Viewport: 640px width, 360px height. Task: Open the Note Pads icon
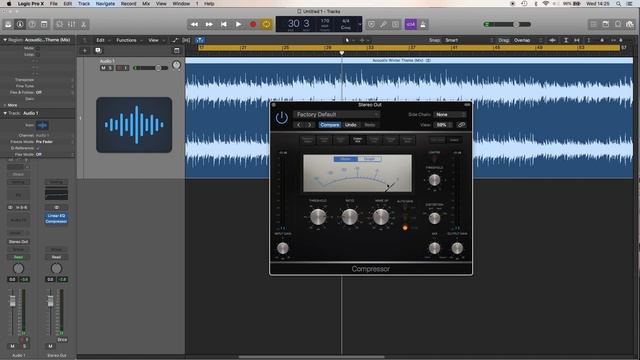click(606, 24)
